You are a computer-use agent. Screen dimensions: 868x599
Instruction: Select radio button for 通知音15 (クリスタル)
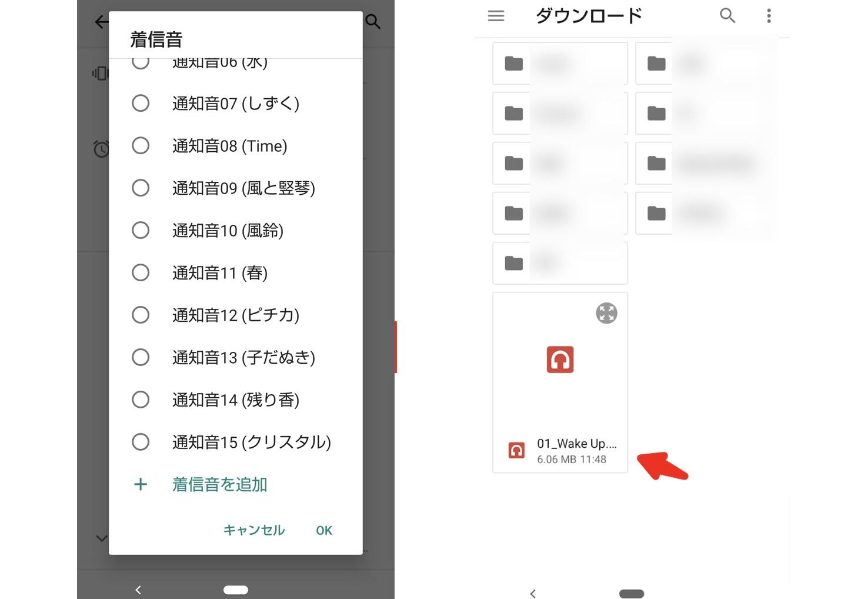pyautogui.click(x=141, y=442)
